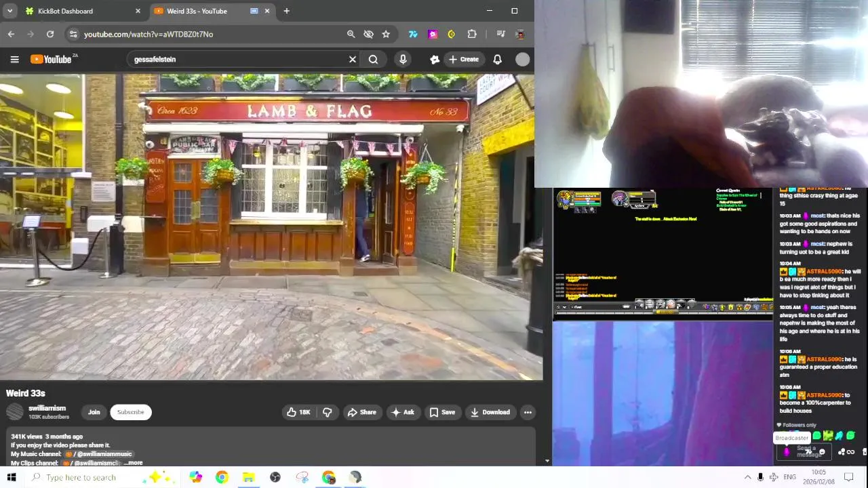868x488 pixels.
Task: Open YouTube notifications bell
Action: coord(497,60)
